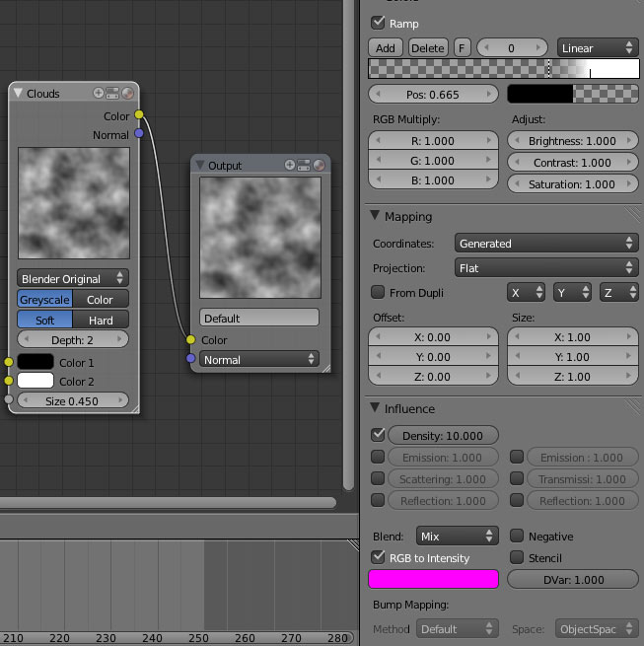Image resolution: width=644 pixels, height=646 pixels.
Task: Click the resize corner of the Clouds node
Action: (x=135, y=409)
